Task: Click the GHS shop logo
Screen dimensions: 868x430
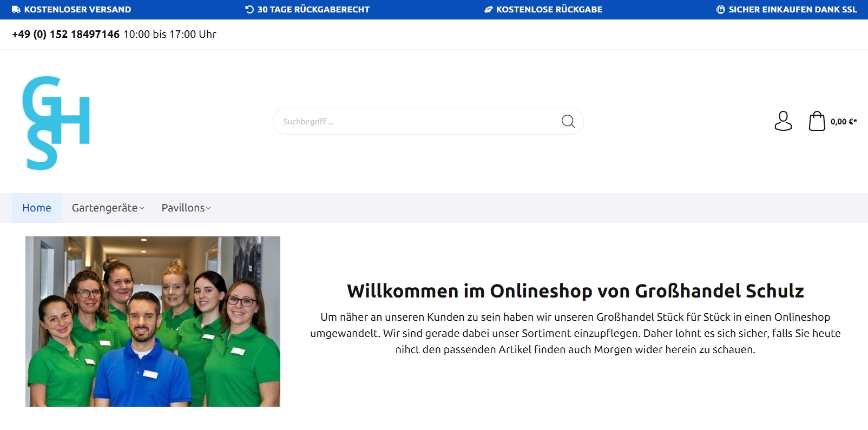Action: [56, 123]
